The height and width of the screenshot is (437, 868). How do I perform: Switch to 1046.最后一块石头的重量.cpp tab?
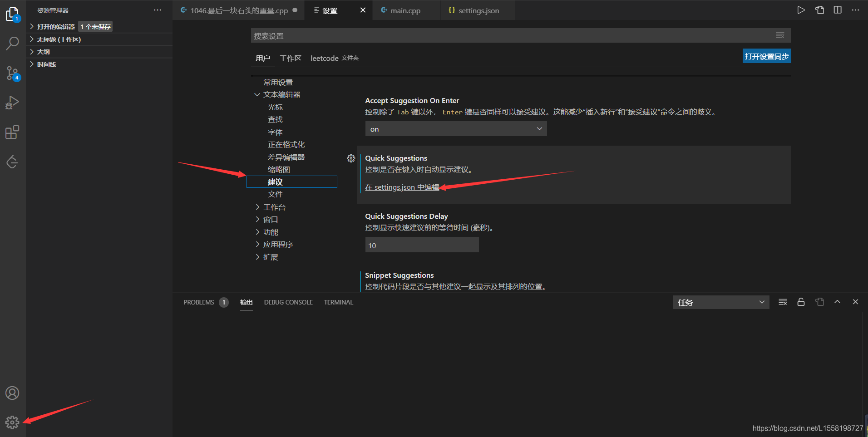coord(238,10)
